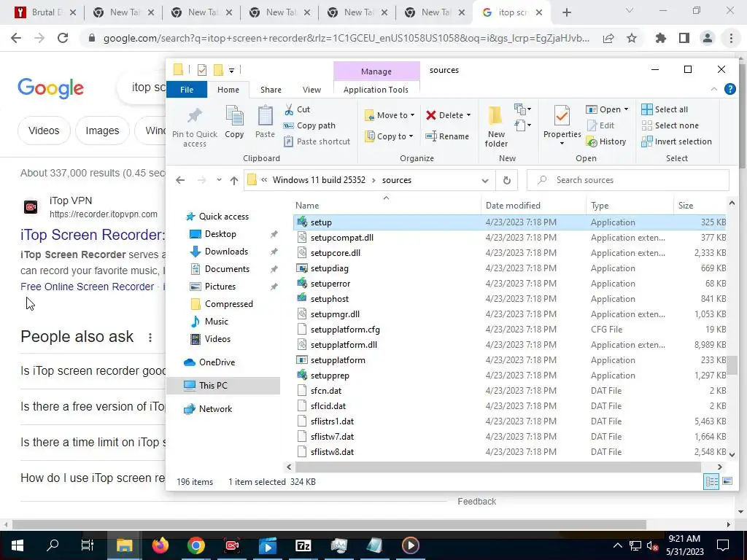Open the Open button dropdown arrow
This screenshot has height=560, width=747.
click(626, 109)
